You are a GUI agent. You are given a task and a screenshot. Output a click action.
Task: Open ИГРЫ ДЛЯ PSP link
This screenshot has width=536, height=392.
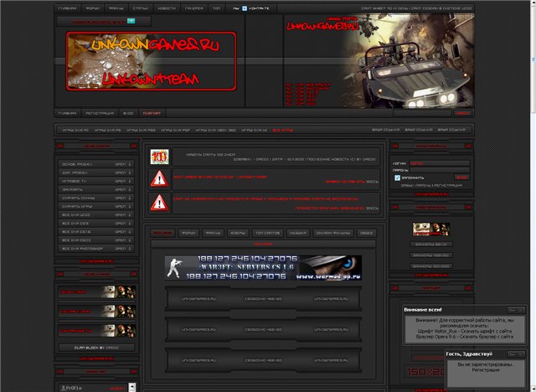[x=175, y=130]
